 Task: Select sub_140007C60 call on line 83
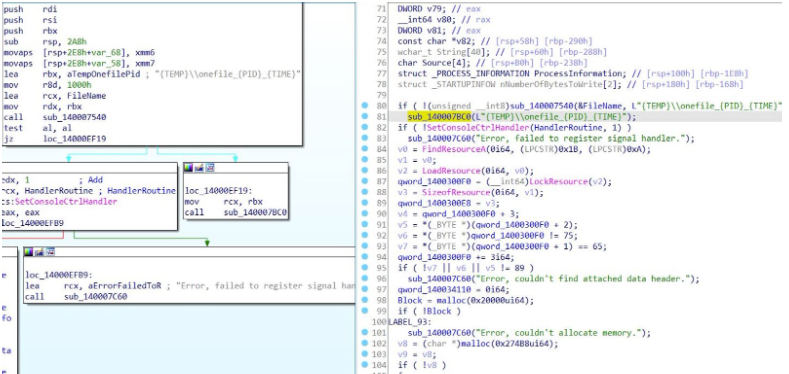click(439, 138)
